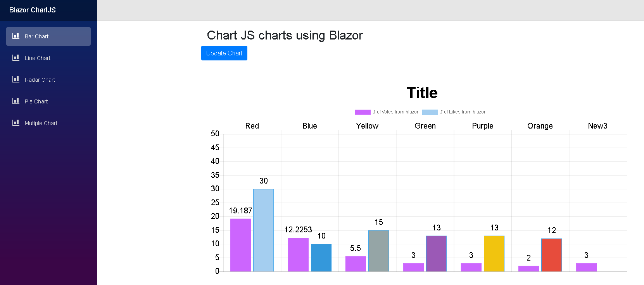Click the Line Chart sidebar icon
644x285 pixels.
[x=16, y=58]
